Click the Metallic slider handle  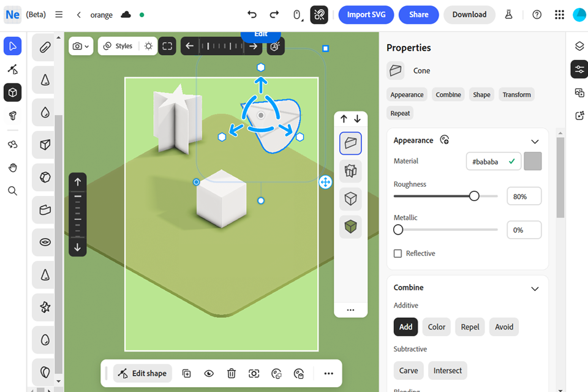tap(398, 230)
